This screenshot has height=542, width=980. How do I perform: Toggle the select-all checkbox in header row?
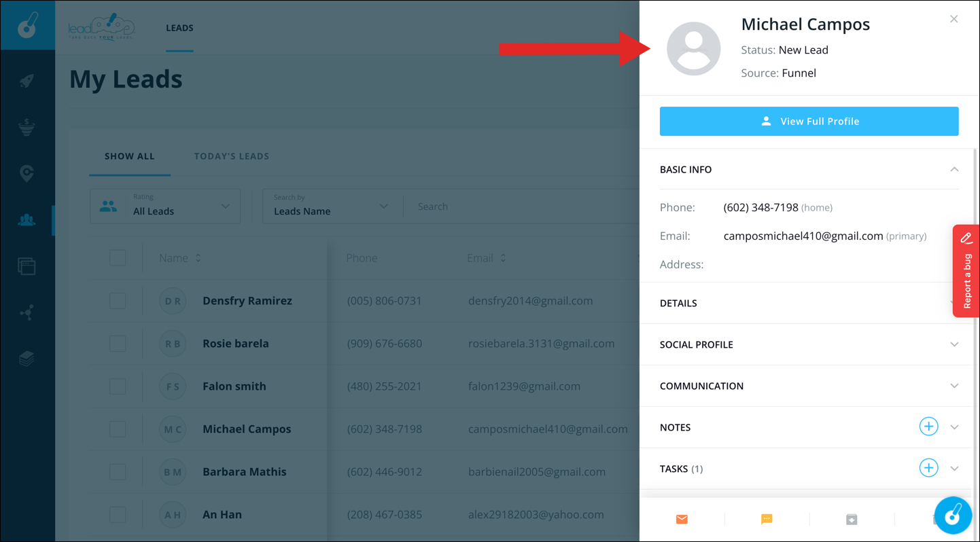[x=118, y=257]
